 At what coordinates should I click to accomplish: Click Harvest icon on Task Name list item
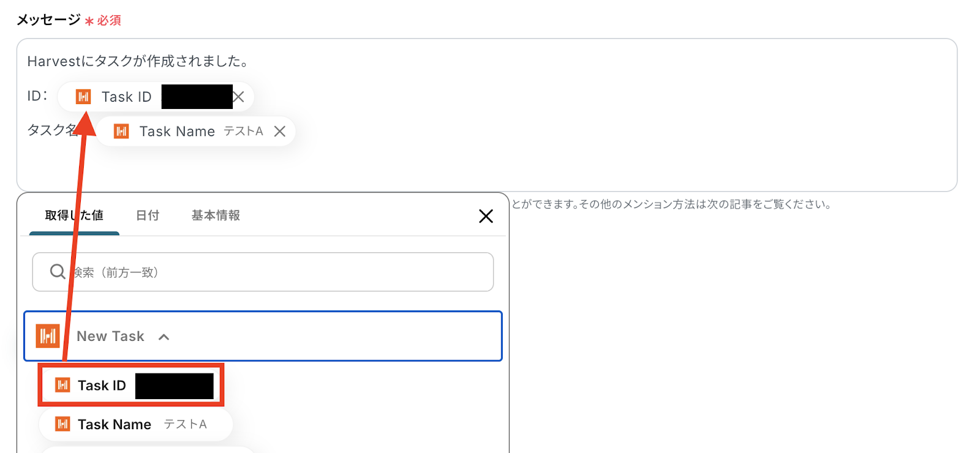[x=62, y=424]
